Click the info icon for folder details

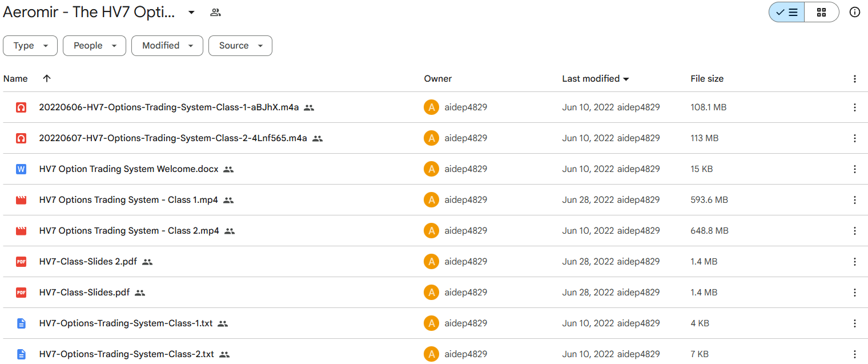coord(854,12)
